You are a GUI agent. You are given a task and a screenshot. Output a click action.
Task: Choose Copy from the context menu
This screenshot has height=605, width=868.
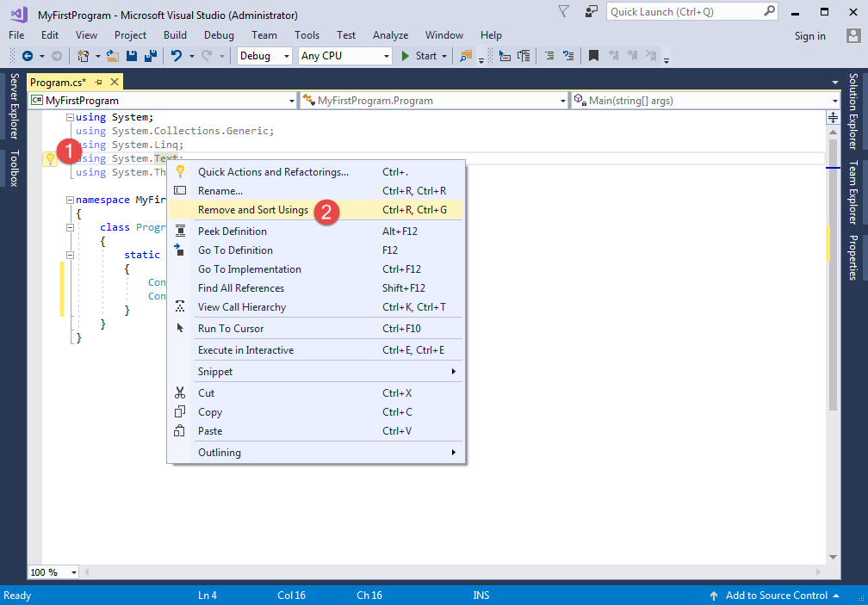pyautogui.click(x=315, y=412)
